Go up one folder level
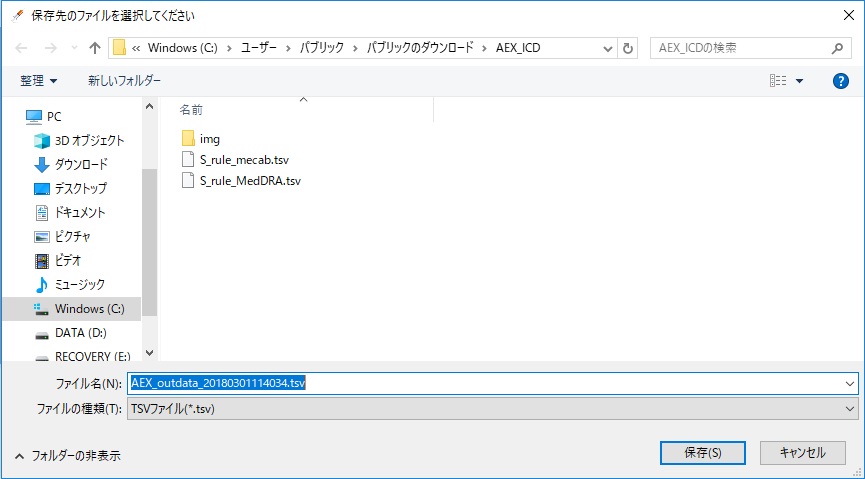 pyautogui.click(x=95, y=49)
